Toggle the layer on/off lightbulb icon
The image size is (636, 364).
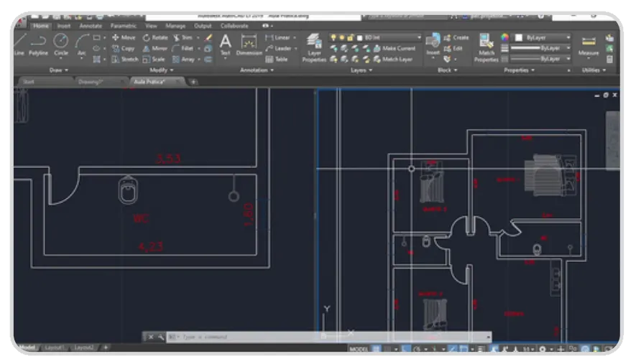[x=333, y=38]
